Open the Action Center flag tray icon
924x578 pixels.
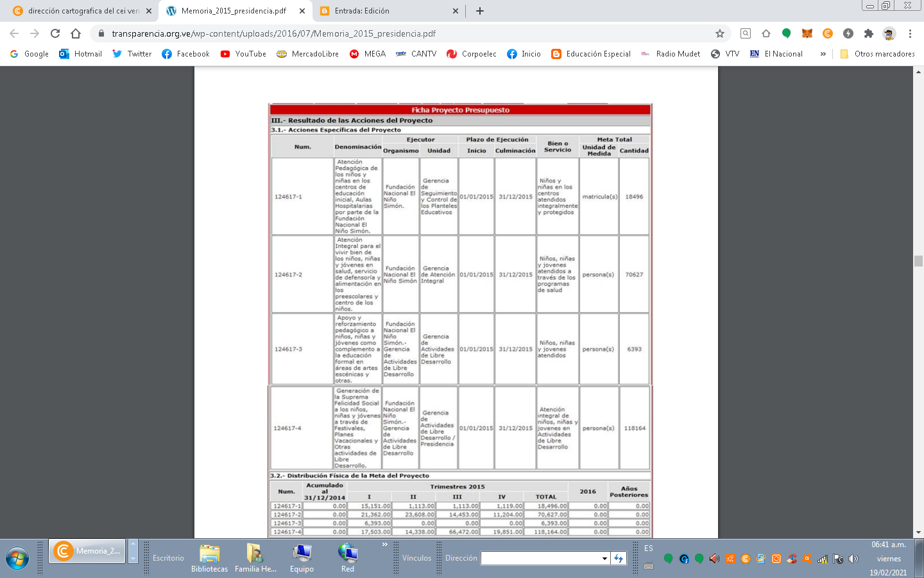[x=838, y=559]
